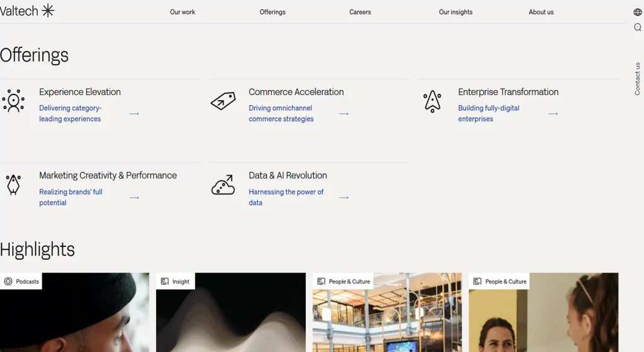Open the About us menu
Image resolution: width=644 pixels, height=352 pixels.
pos(541,12)
